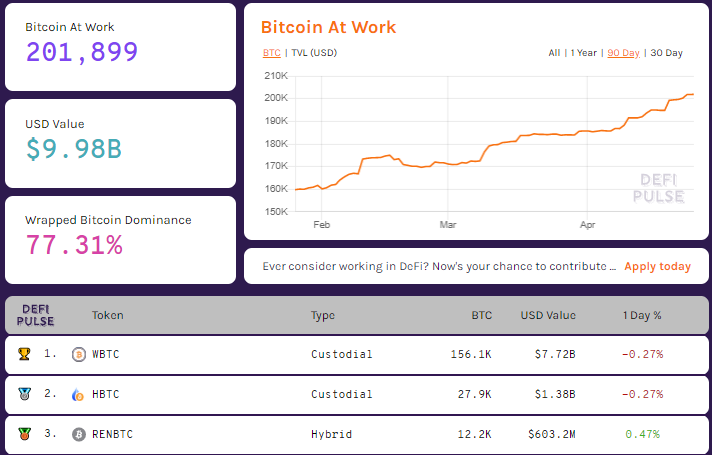
Task: Click the WBTC token coin icon
Action: pyautogui.click(x=79, y=354)
